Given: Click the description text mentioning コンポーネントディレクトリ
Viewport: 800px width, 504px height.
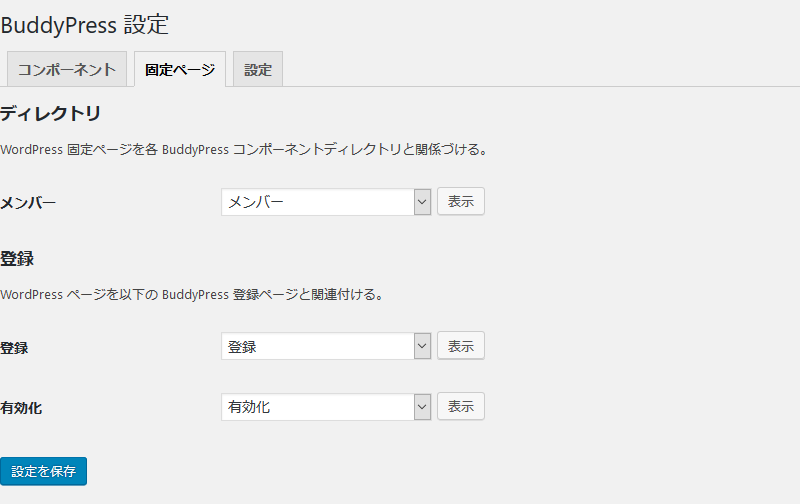Looking at the screenshot, I should [x=244, y=149].
